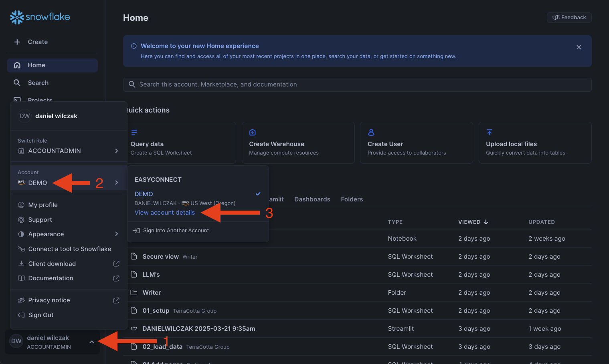
Task: Click the Upload local files icon
Action: pos(490,133)
